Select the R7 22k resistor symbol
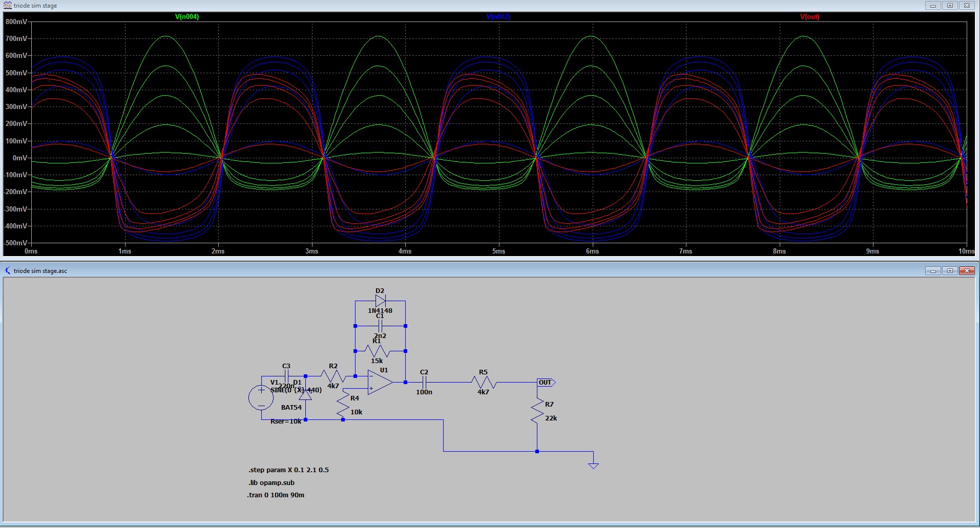This screenshot has width=980, height=528. [x=537, y=411]
